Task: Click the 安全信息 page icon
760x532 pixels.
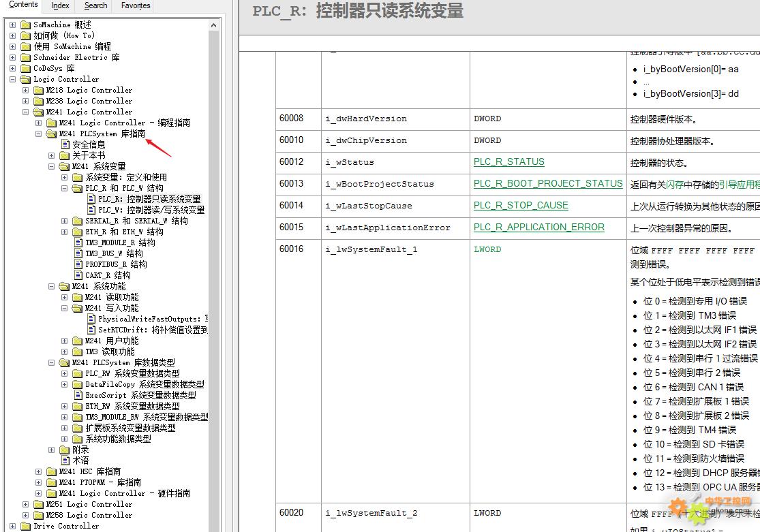Action: tap(65, 144)
